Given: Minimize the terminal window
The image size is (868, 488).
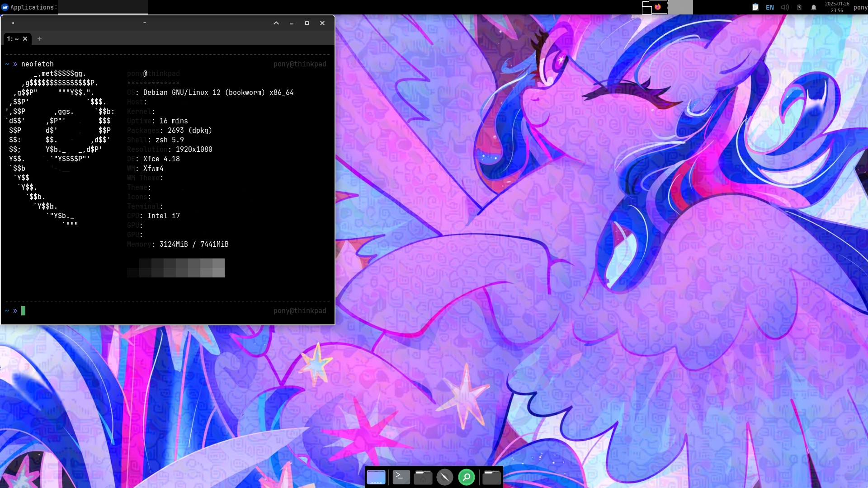Looking at the screenshot, I should click(292, 23).
